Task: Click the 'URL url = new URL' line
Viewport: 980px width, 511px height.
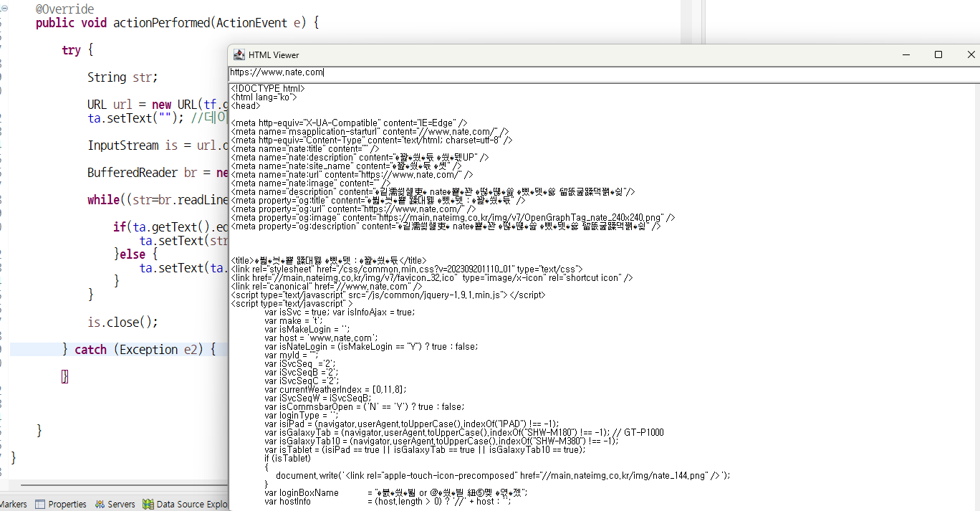Action: click(x=158, y=105)
